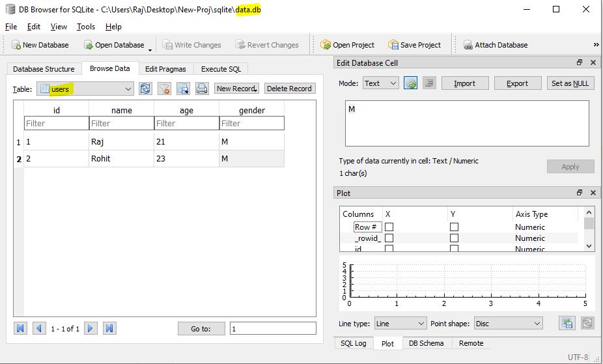The image size is (603, 364).
Task: Close the Edit Database Cell panel
Action: click(593, 63)
